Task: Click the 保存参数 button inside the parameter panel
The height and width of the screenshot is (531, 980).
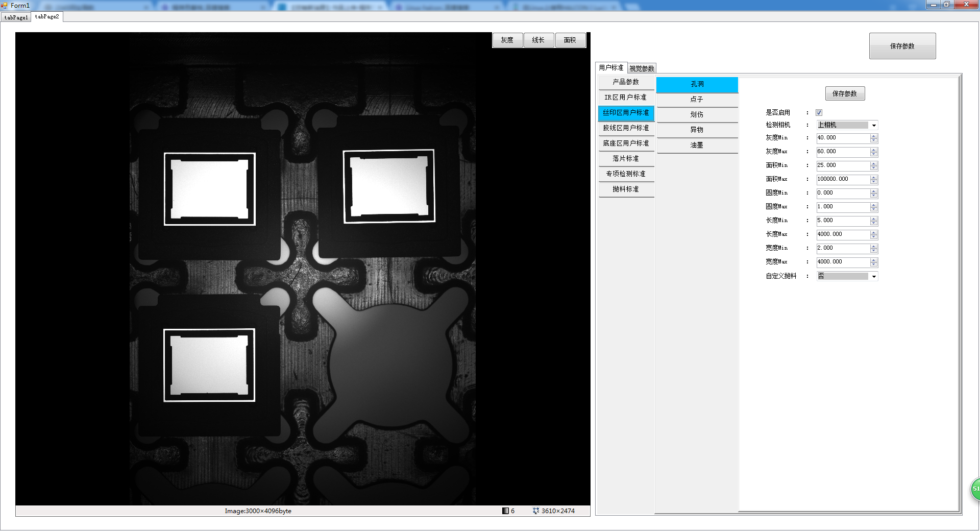Action: [x=845, y=93]
